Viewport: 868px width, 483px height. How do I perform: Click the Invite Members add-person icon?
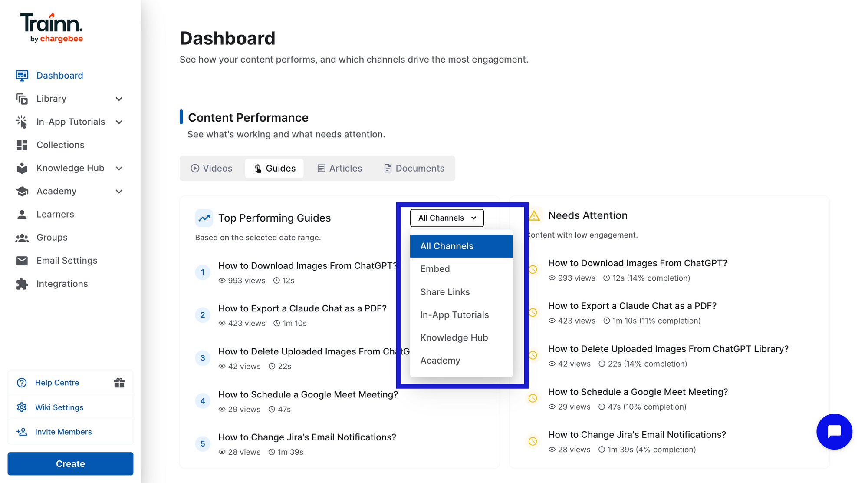22,432
